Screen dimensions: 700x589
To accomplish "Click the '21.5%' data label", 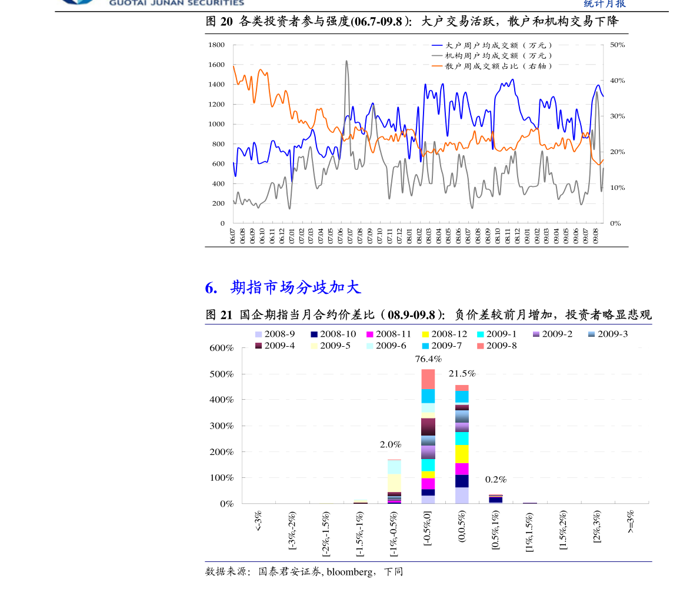I will click(x=462, y=373).
